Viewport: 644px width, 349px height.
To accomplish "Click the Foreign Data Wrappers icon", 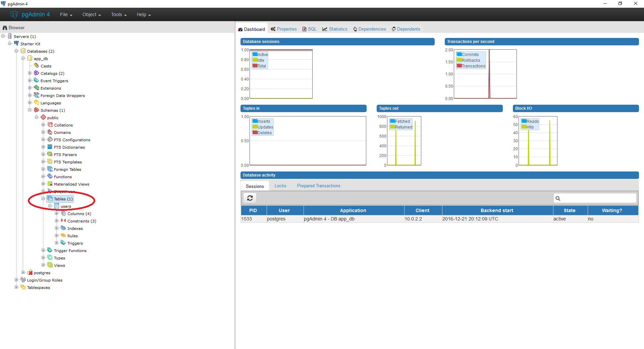I will click(x=37, y=95).
